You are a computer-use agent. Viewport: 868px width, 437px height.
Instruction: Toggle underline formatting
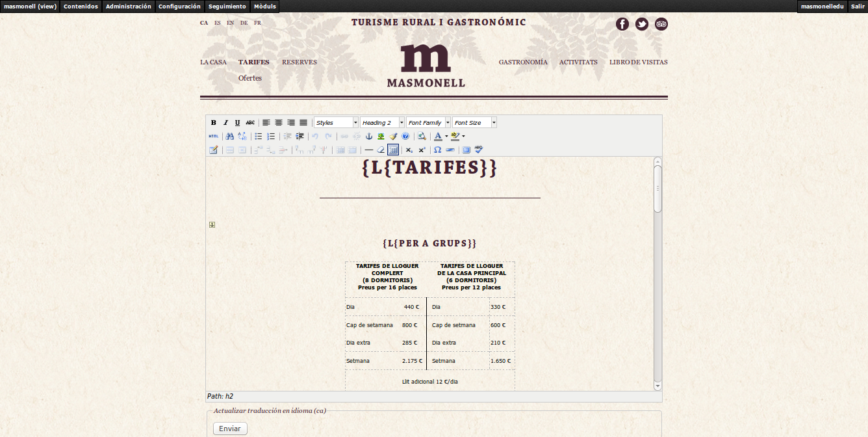pyautogui.click(x=237, y=123)
